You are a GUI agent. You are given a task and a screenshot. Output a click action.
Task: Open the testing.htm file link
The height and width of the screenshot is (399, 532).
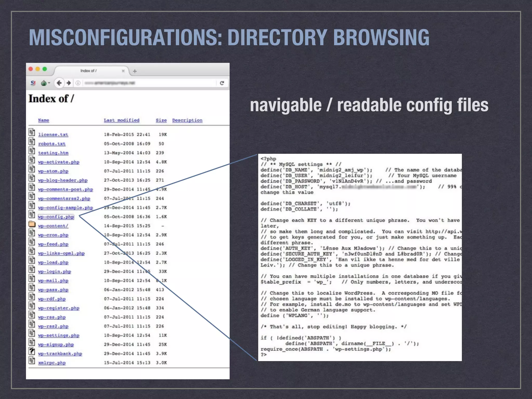[x=53, y=153]
